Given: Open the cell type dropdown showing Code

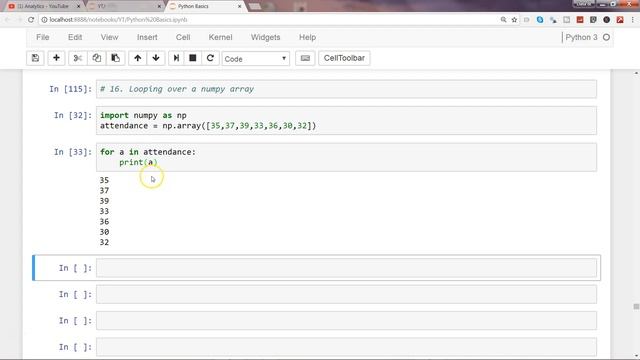Looking at the screenshot, I should [x=256, y=59].
